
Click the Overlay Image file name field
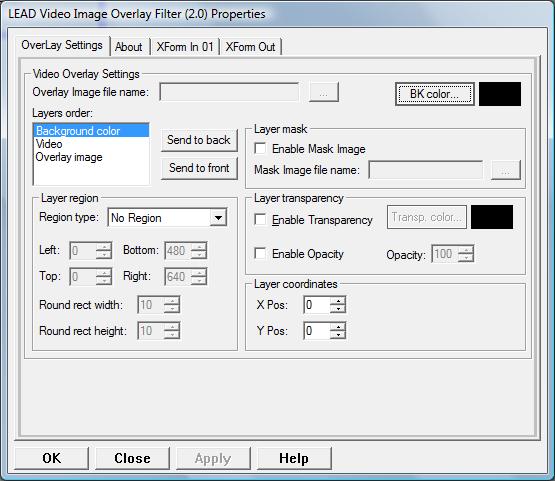pyautogui.click(x=229, y=92)
